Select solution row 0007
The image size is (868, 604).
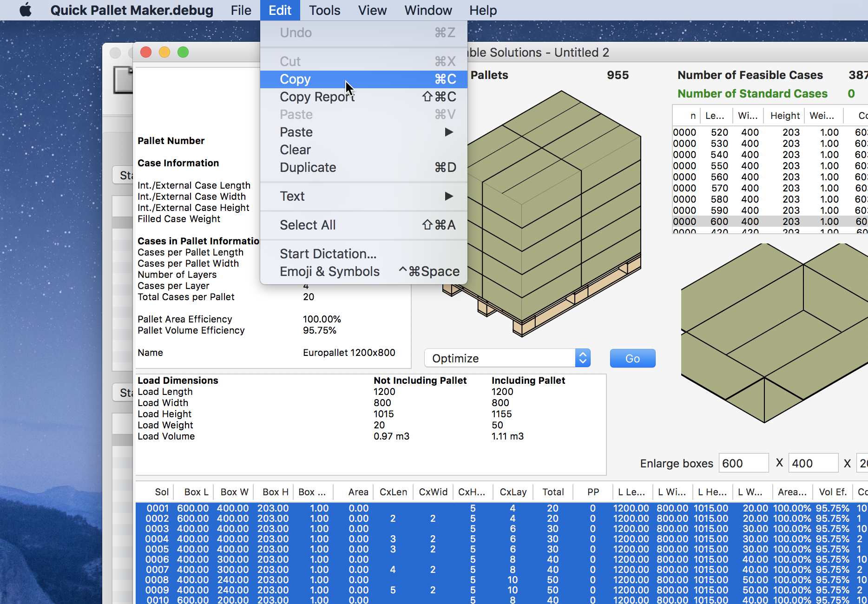502,570
